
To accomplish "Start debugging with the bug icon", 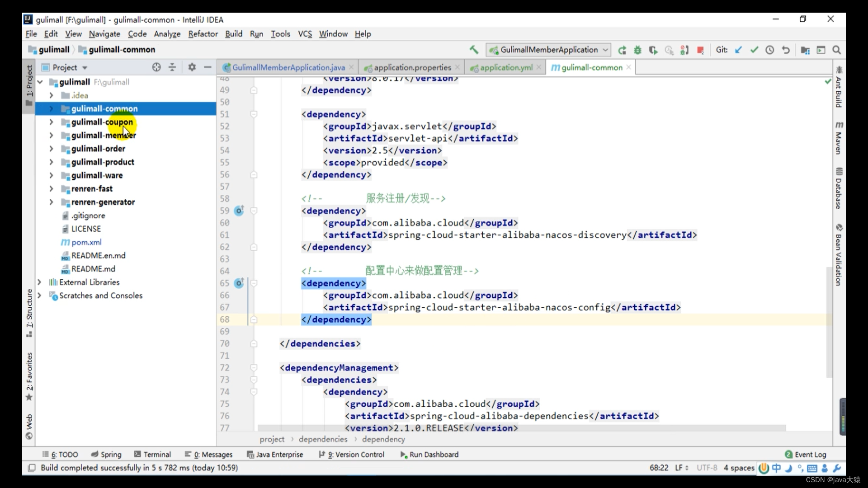I will coord(637,50).
